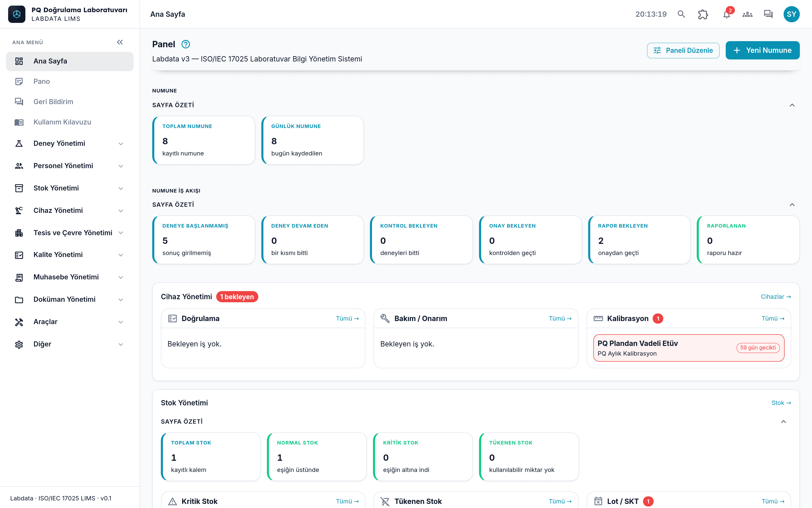The width and height of the screenshot is (812, 508).
Task: Open Tümü link in Doğrulama card
Action: point(347,318)
